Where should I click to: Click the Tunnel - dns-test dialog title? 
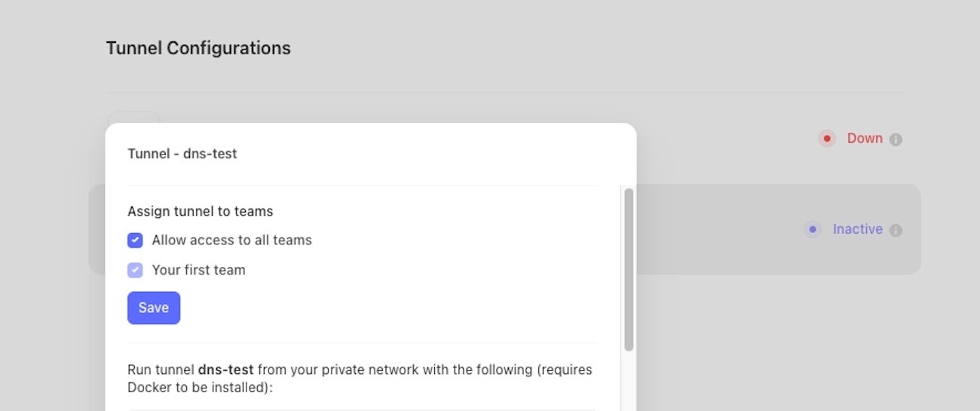coord(182,154)
